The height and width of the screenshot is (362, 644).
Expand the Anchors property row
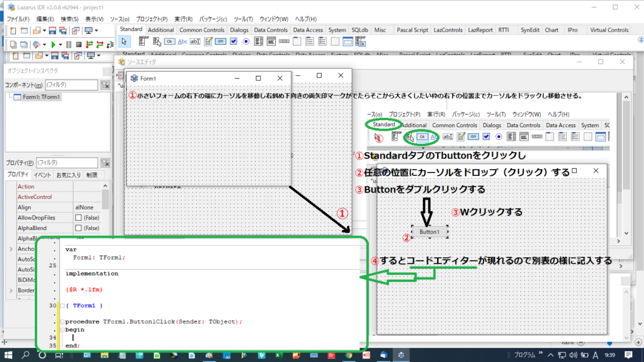coord(11,249)
